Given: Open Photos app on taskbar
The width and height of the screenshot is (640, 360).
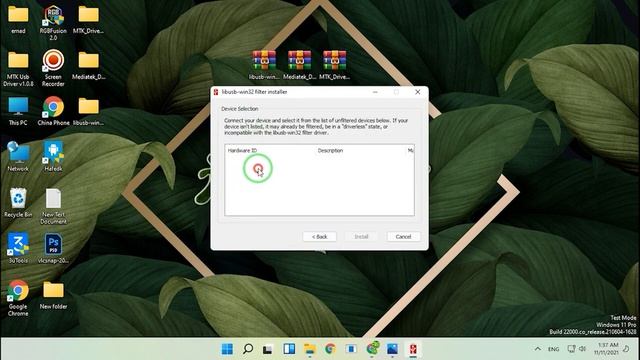Looking at the screenshot, I should [x=392, y=349].
